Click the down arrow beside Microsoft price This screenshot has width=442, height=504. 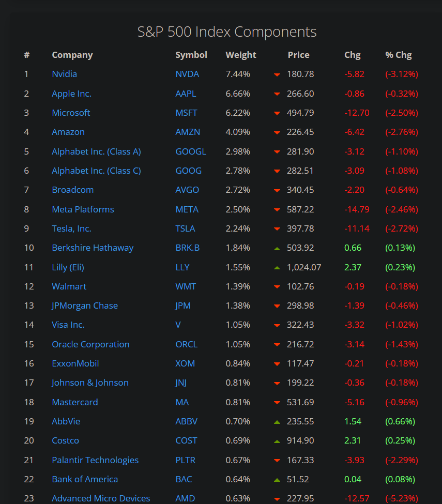(x=277, y=113)
